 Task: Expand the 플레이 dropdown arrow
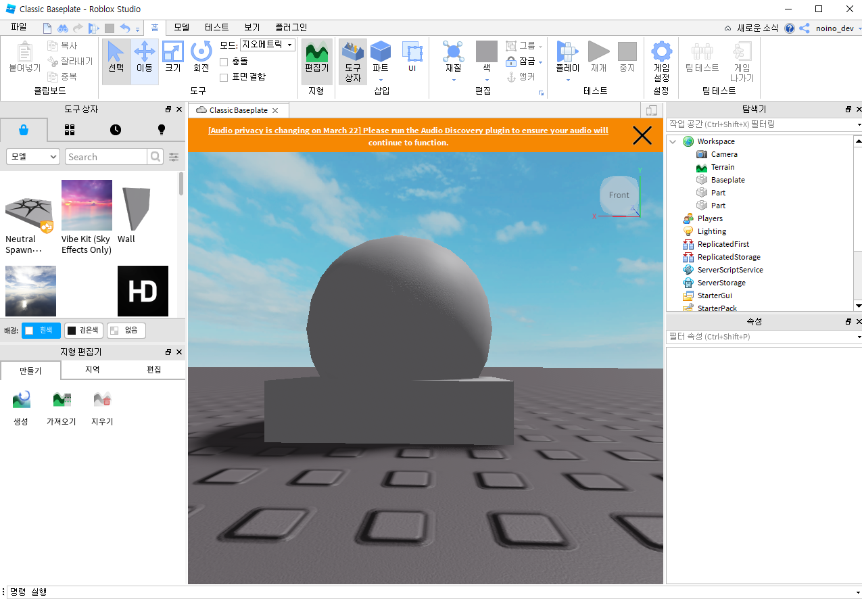pyautogui.click(x=568, y=80)
